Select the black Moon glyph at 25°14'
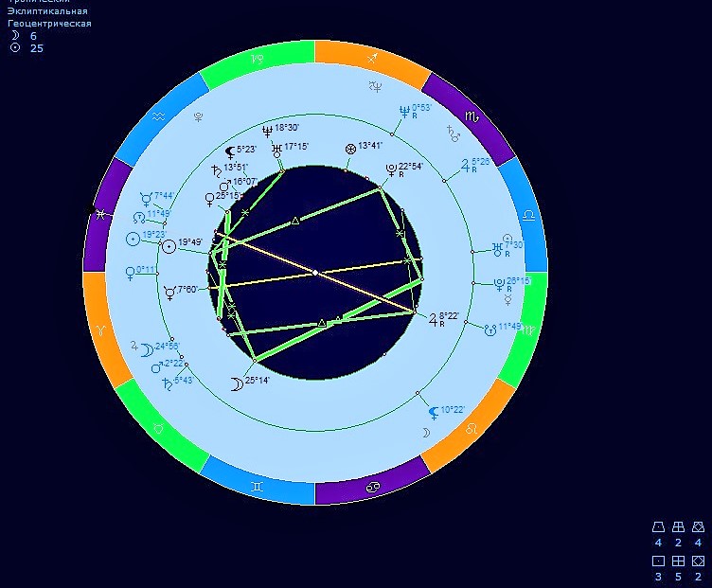712x588 pixels. [237, 384]
